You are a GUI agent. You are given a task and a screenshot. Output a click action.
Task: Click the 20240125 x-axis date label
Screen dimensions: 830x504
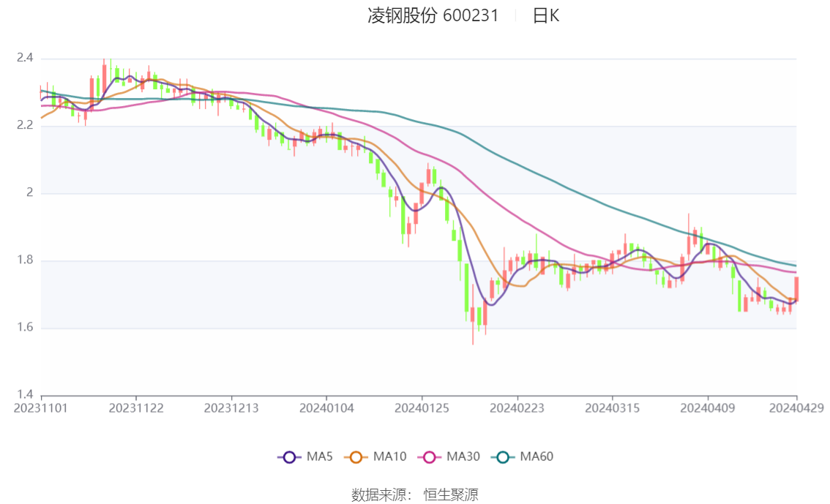[422, 408]
